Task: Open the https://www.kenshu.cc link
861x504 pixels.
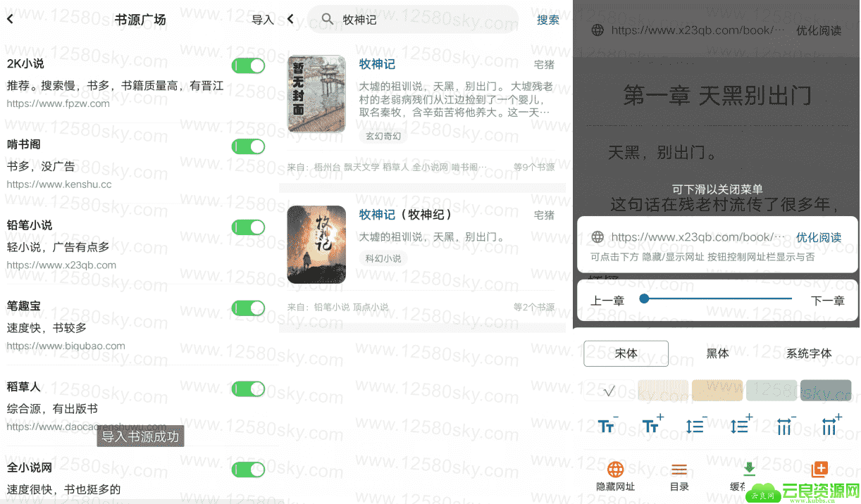Action: tap(59, 184)
